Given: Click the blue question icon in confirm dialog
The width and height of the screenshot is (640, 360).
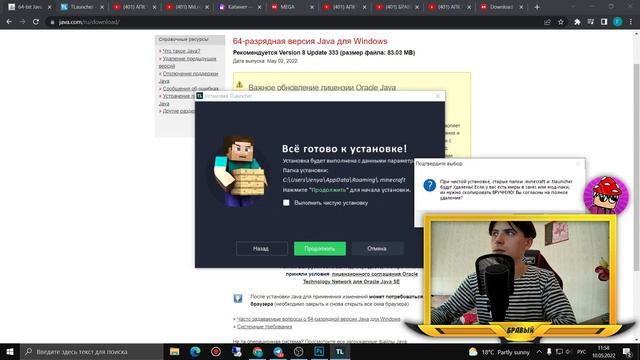Looking at the screenshot, I should point(429,185).
